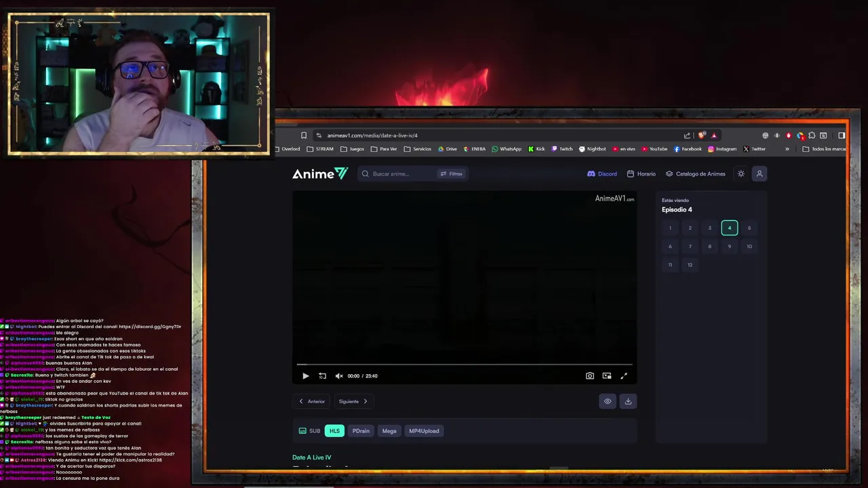The height and width of the screenshot is (488, 868).
Task: Open the WhatsApp bookmark
Action: [x=507, y=149]
